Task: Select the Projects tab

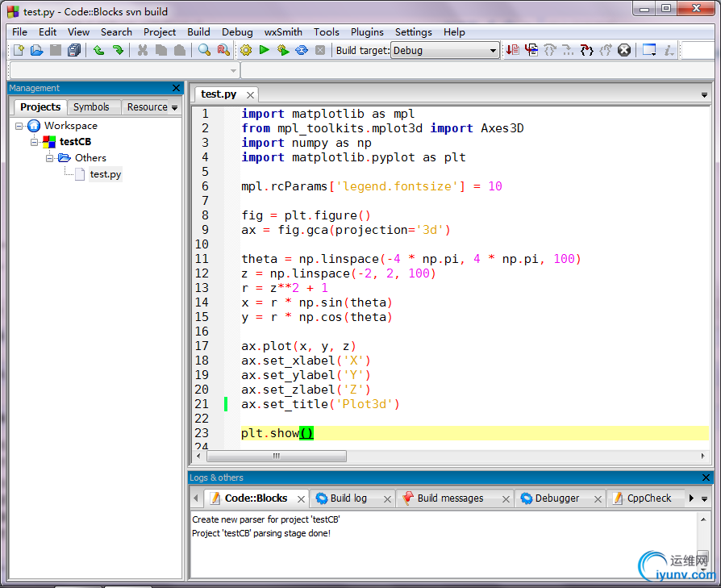Action: (x=40, y=107)
